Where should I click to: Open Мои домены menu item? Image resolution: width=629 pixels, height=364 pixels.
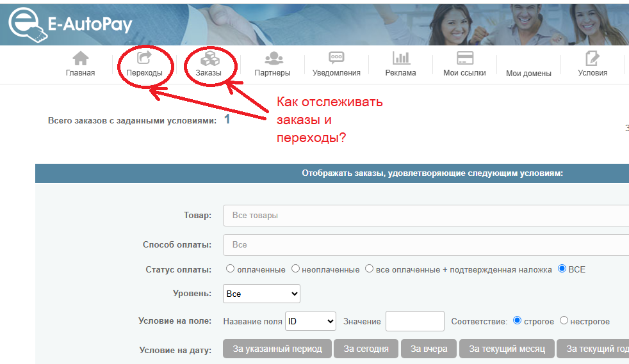click(528, 74)
